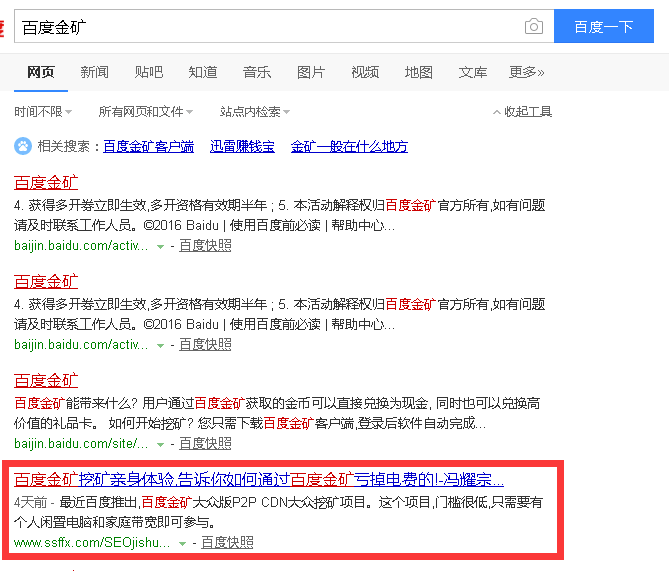Open the 地图 tab
Viewport: 669px width, 571px height.
click(419, 72)
